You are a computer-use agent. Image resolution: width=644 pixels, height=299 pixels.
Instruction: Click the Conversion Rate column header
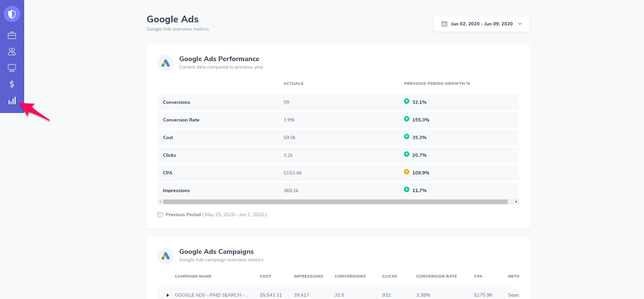(436, 276)
